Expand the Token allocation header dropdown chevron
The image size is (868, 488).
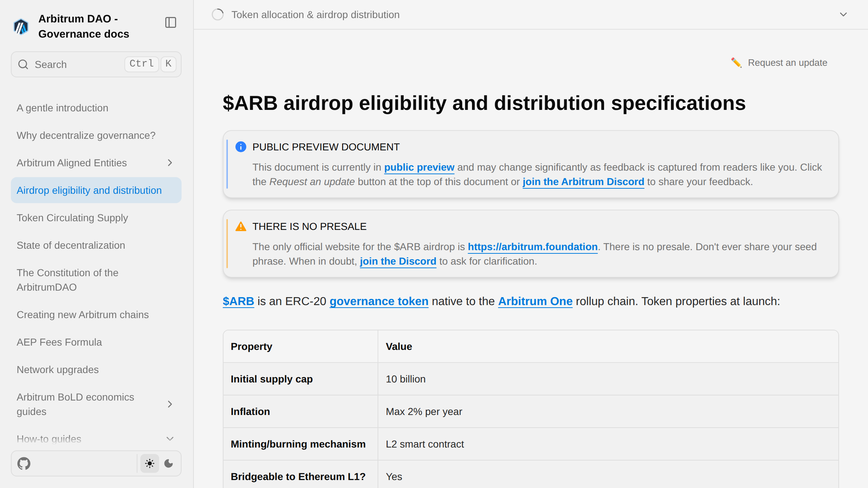point(843,14)
